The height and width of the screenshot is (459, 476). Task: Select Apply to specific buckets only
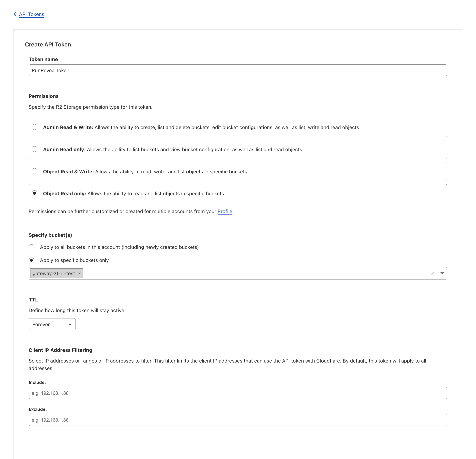(32, 260)
